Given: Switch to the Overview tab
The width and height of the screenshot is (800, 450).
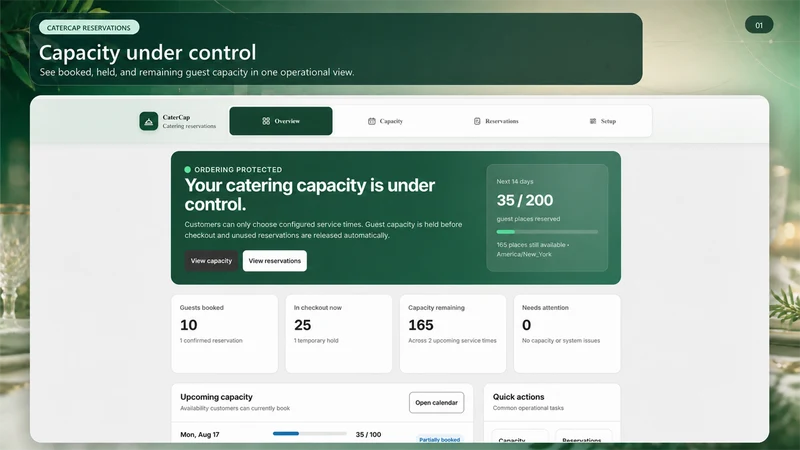Looking at the screenshot, I should 281,121.
